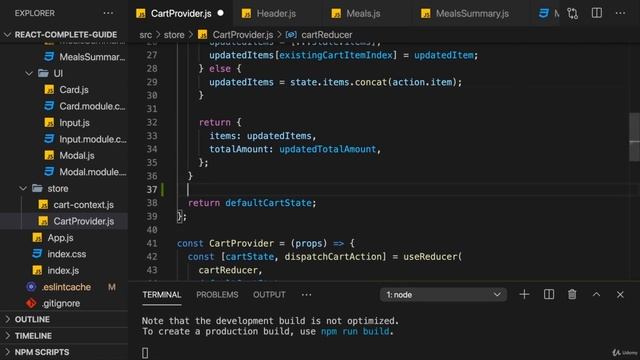Click the ESLint icon beside .eslintcache
The image size is (640, 360).
[31, 287]
